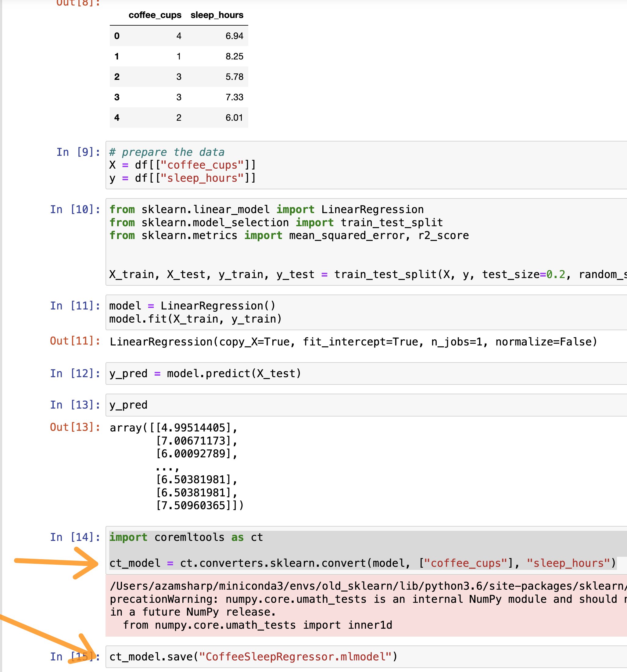Click the red deprecation warning output
Screen dimensions: 627x672
pyautogui.click(x=365, y=605)
